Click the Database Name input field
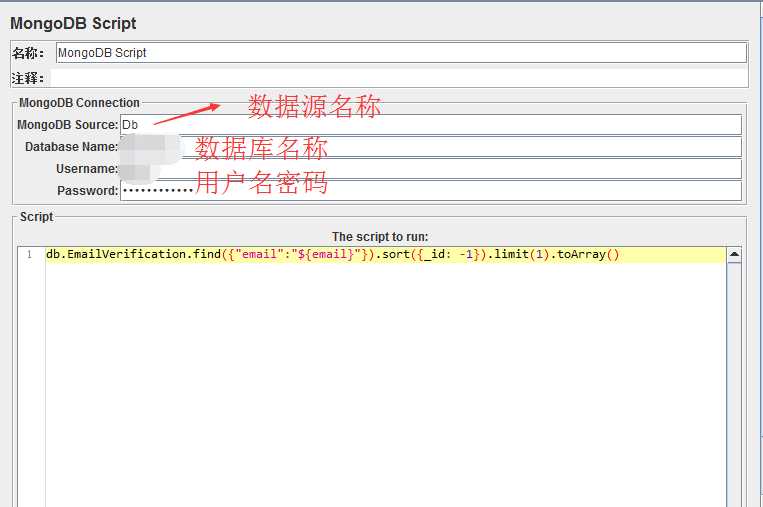The image size is (763, 507). 431,146
